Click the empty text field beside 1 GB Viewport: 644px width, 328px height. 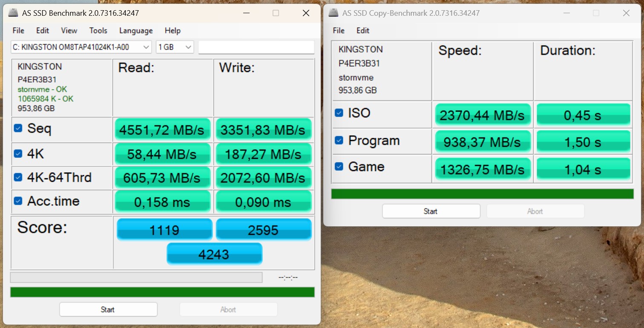coord(256,47)
